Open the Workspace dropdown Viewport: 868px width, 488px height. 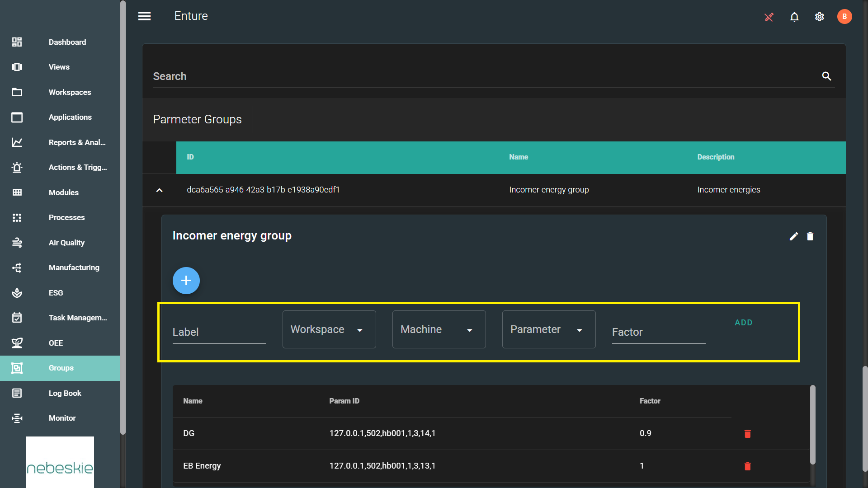[329, 329]
